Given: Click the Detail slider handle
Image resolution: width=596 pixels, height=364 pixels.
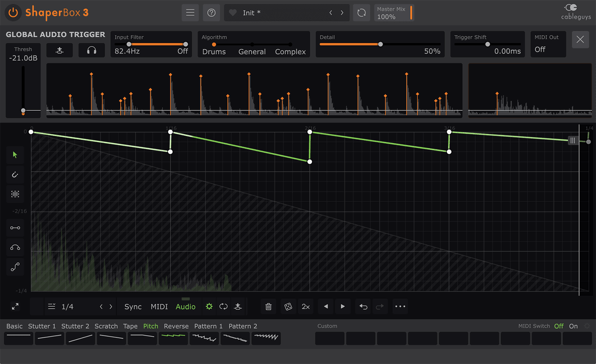Looking at the screenshot, I should pyautogui.click(x=380, y=44).
